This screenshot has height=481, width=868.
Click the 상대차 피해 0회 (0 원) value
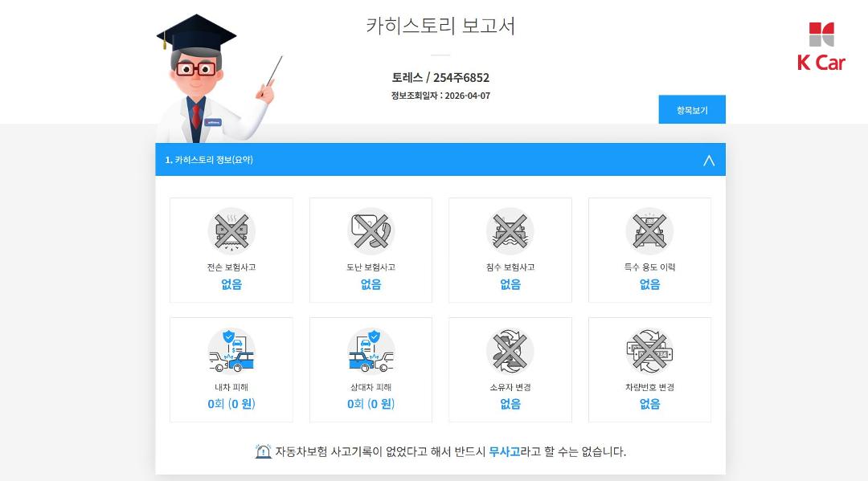click(x=371, y=404)
